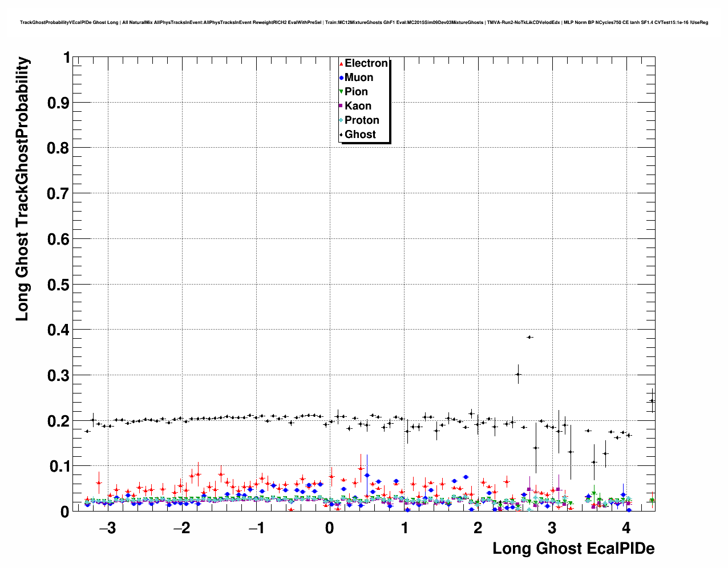Click y-axis tick label 0.9
The width and height of the screenshot is (728, 568).
(x=59, y=103)
